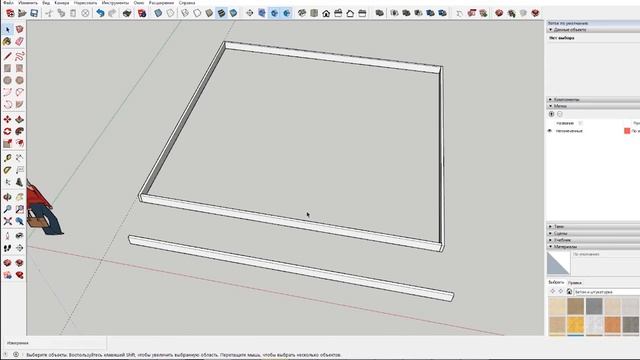640x360 pixels.
Task: Choose the Offset tool
Action: pos(19,143)
